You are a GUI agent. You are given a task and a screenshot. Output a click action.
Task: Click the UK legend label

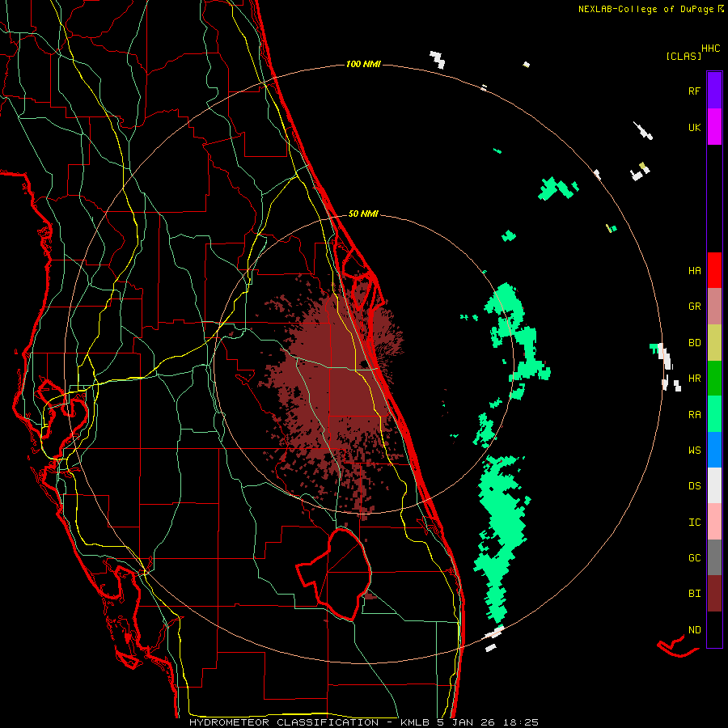point(694,127)
